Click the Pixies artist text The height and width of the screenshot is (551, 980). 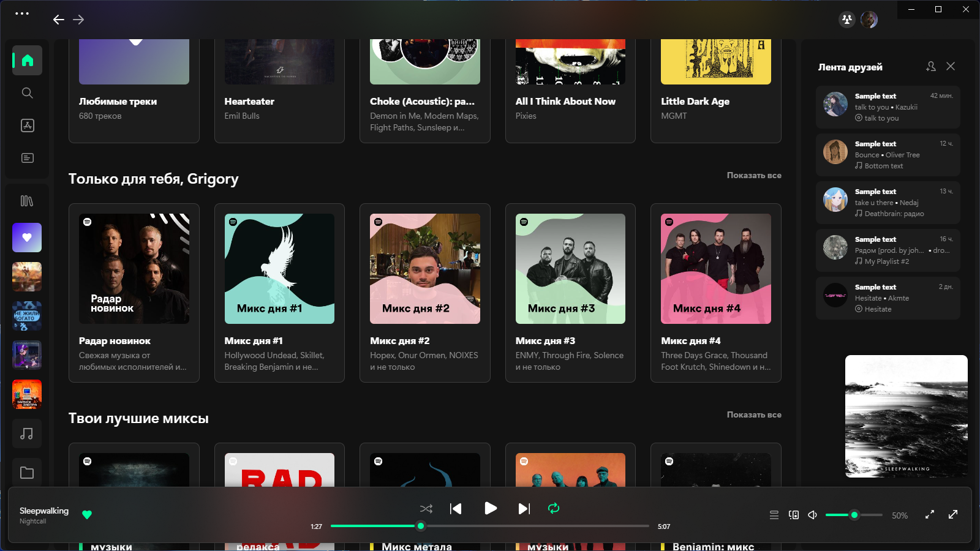pos(526,116)
